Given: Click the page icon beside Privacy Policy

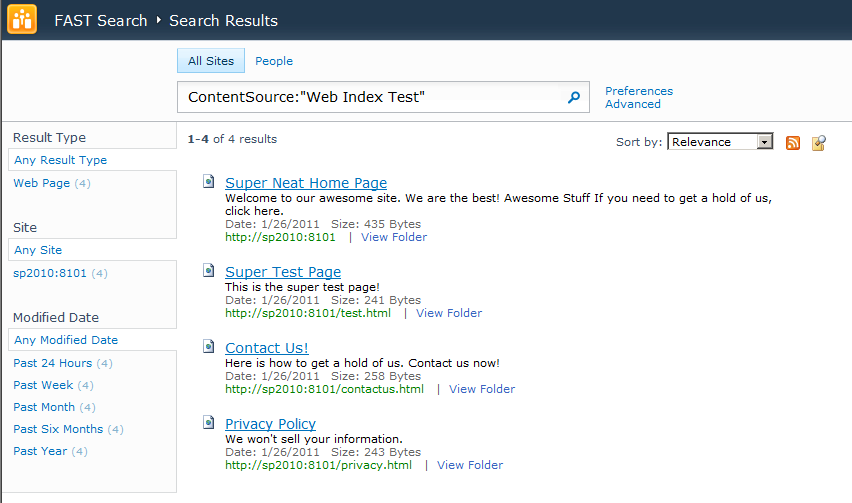Looking at the screenshot, I should (209, 423).
